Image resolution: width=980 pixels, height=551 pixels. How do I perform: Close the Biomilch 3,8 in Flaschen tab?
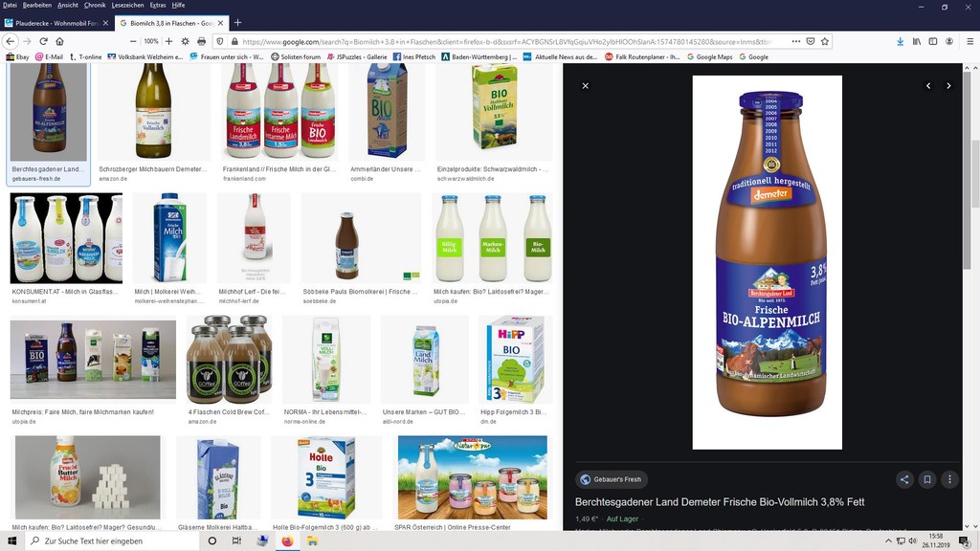point(221,23)
